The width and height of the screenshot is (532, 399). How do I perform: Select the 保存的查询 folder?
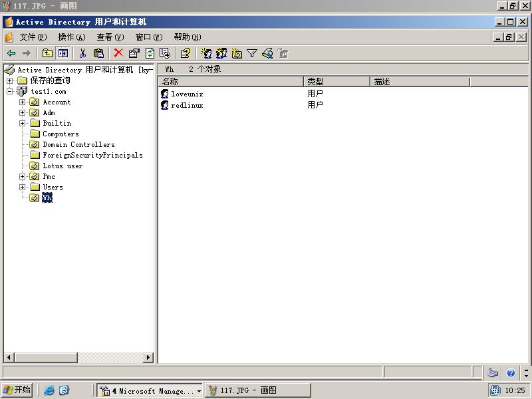51,80
